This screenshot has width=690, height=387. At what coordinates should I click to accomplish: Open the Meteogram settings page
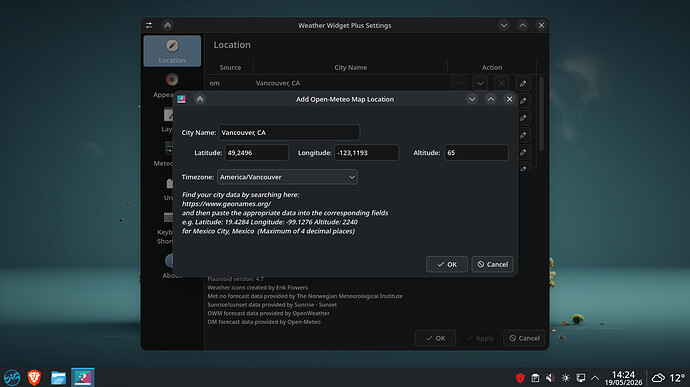click(x=164, y=155)
